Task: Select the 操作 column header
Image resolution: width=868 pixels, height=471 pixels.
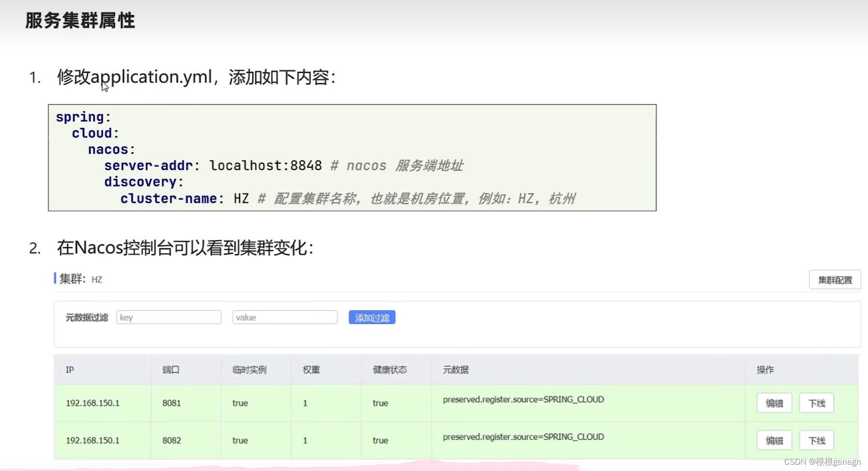Action: coord(766,369)
